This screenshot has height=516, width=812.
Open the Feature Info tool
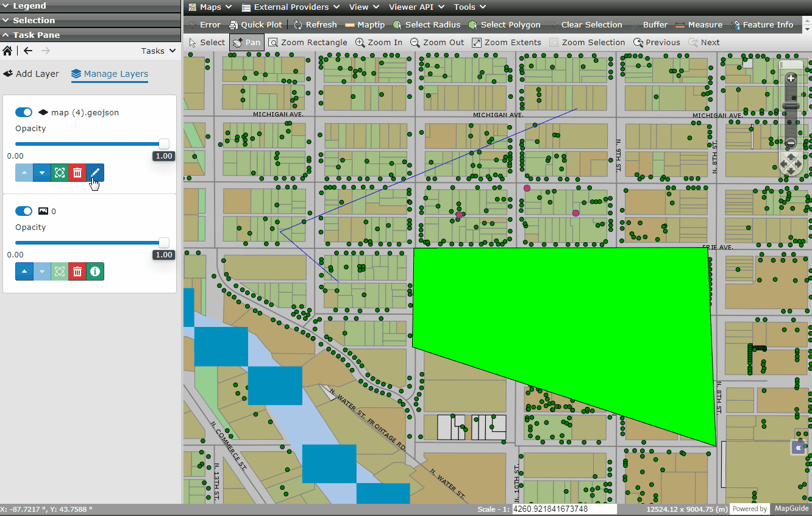coord(763,25)
